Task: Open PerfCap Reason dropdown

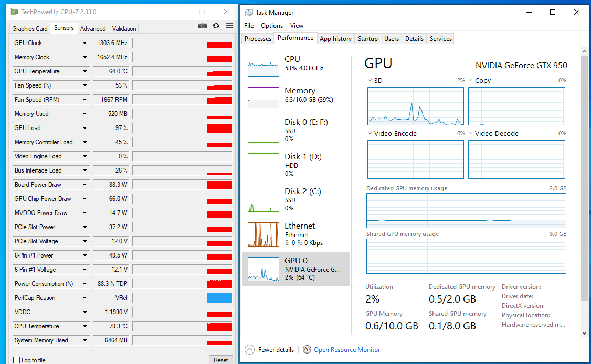Action: click(85, 298)
